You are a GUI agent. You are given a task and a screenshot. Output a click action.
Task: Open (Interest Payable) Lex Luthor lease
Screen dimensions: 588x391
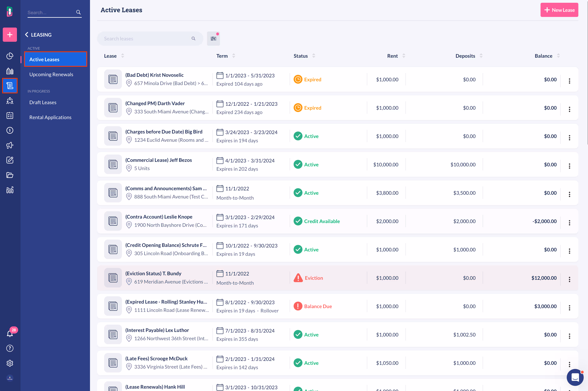click(x=157, y=330)
